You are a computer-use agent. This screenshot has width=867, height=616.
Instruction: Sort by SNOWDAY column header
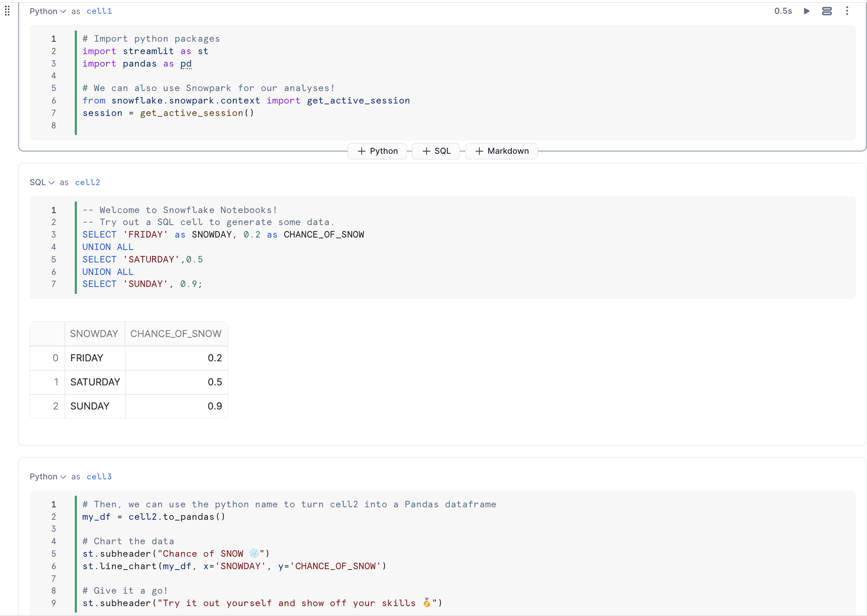point(94,334)
